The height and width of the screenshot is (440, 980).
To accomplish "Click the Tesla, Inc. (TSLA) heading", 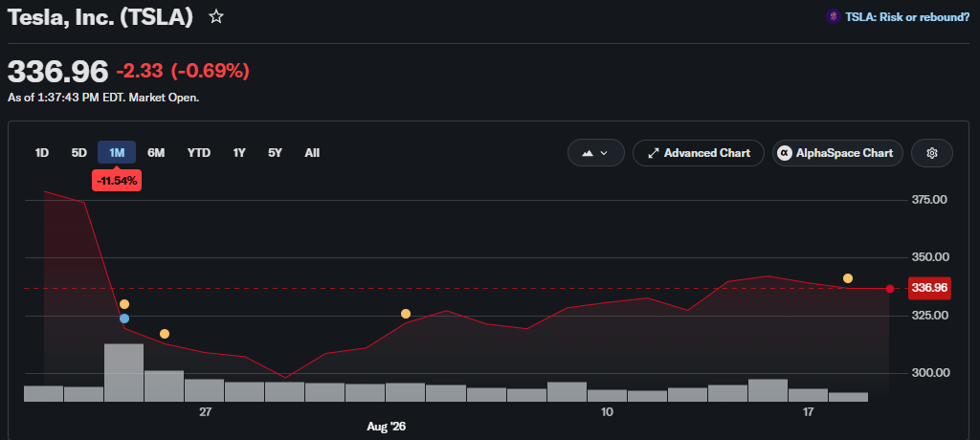I will click(100, 17).
